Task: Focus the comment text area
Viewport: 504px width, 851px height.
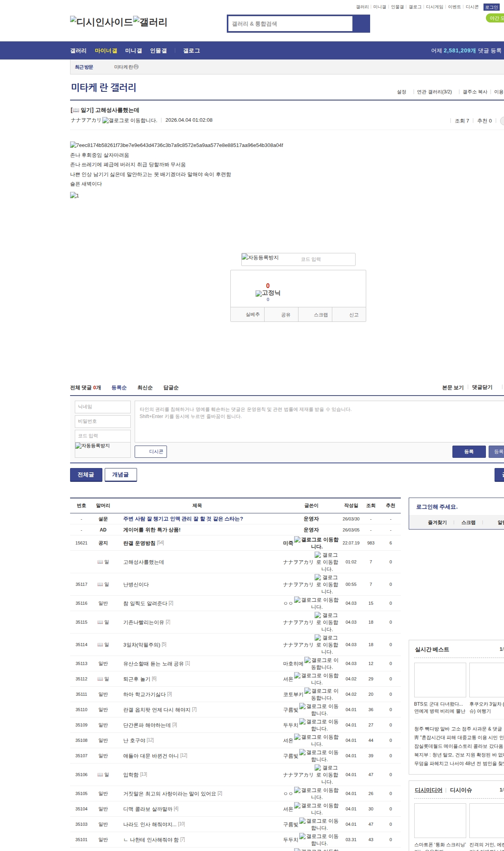Action: [x=319, y=422]
